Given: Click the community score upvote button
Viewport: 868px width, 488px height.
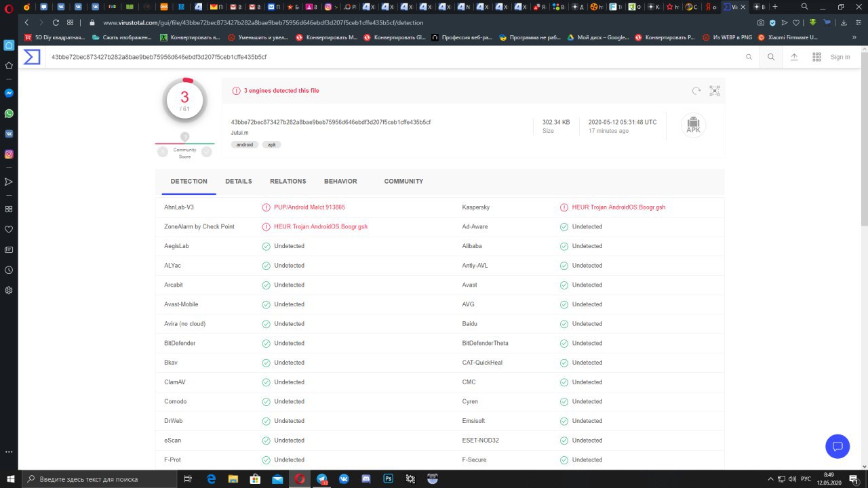Looking at the screenshot, I should 207,152.
